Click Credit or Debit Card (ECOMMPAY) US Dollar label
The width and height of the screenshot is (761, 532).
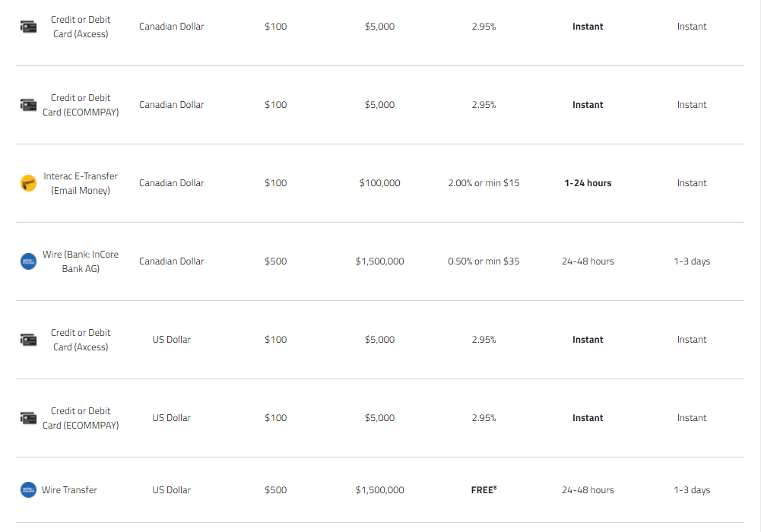click(81, 418)
